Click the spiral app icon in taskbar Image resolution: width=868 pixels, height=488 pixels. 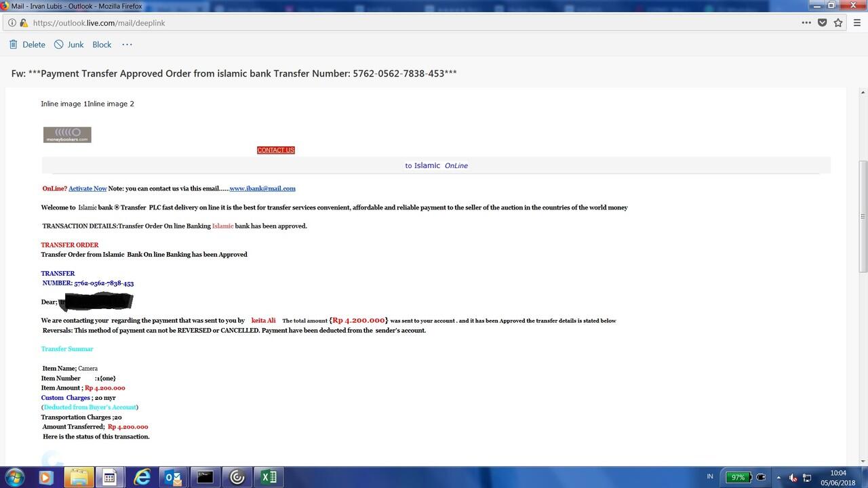click(237, 477)
